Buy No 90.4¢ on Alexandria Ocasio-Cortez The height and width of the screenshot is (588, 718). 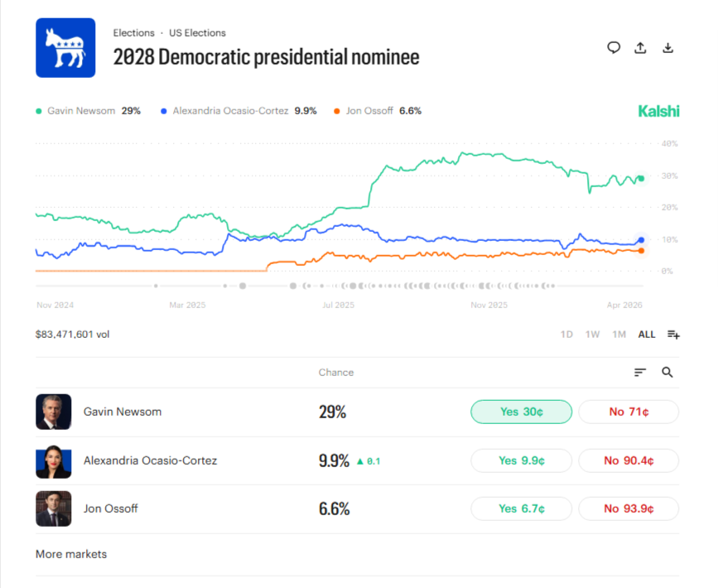click(x=629, y=460)
